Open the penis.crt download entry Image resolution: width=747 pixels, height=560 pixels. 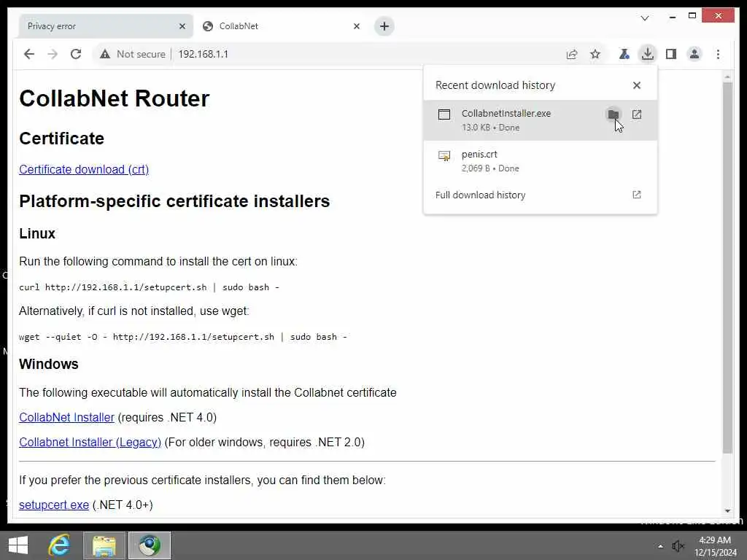point(541,161)
